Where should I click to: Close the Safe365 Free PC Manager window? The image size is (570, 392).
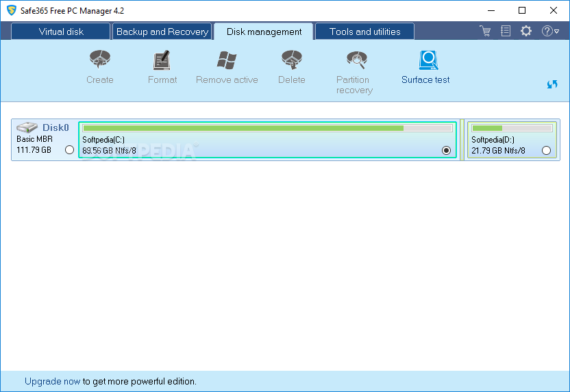click(554, 10)
